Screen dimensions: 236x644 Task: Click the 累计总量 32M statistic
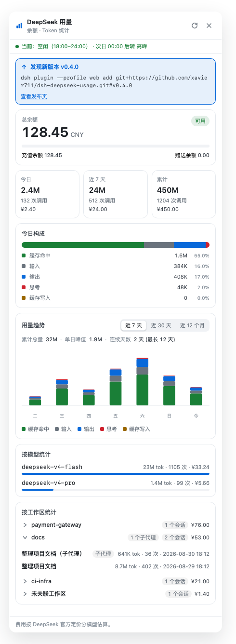tap(39, 339)
